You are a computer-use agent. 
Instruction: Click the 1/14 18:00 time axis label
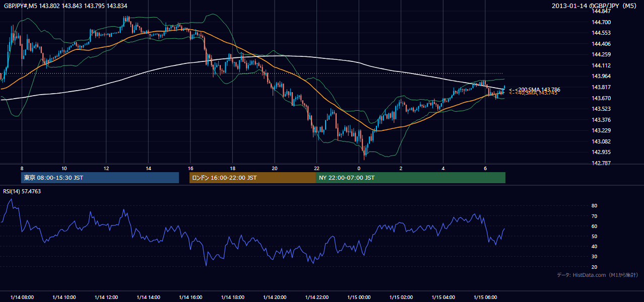(233, 297)
